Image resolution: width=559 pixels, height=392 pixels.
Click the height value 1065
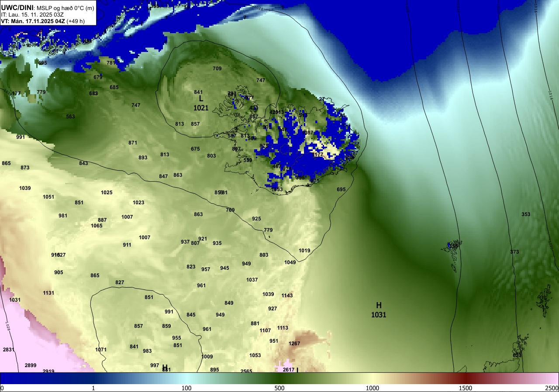(97, 226)
